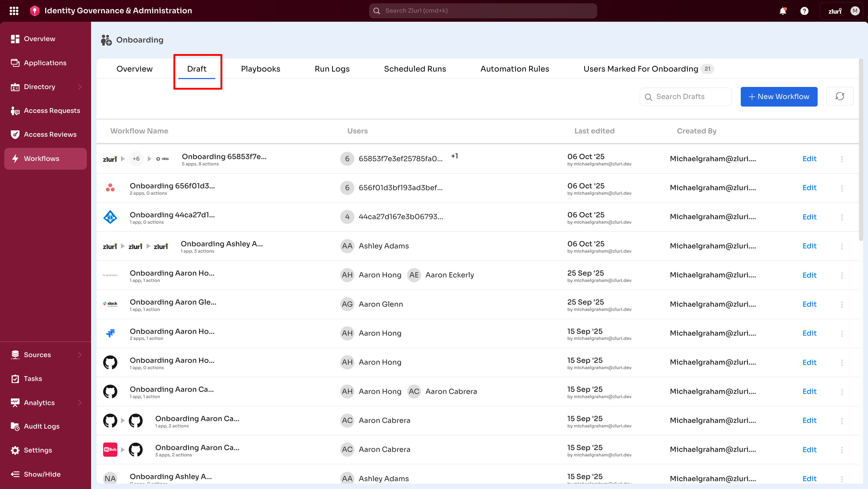Expand the Analytics submenu chevron
This screenshot has height=489, width=868.
[x=80, y=403]
